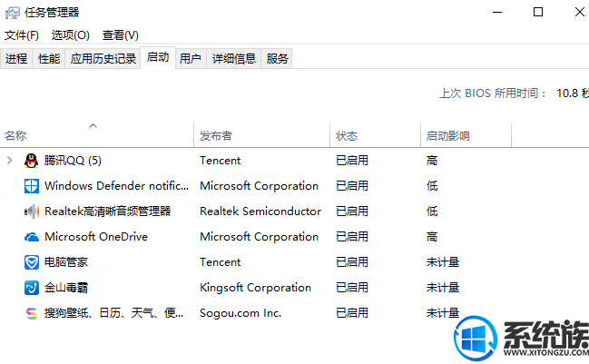Select the Realtek高清晰音频管理器 entry
The height and width of the screenshot is (364, 589).
pyautogui.click(x=107, y=212)
